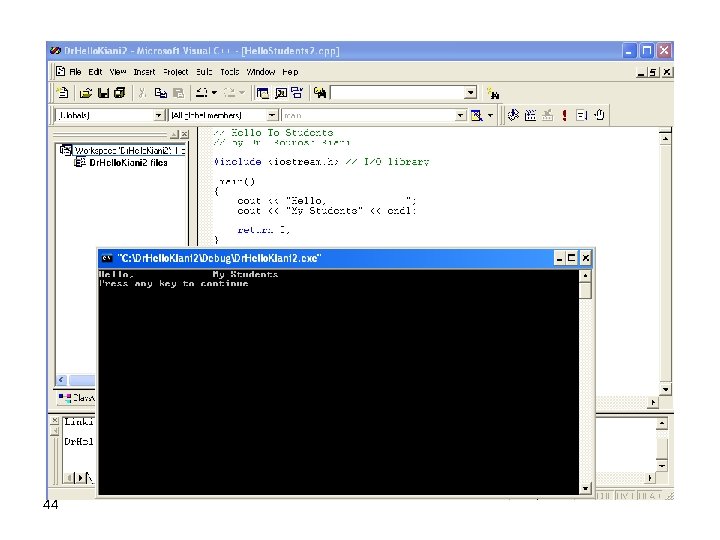The width and height of the screenshot is (720, 540).
Task: Click the Find in Files binoculars icon
Action: [x=320, y=93]
